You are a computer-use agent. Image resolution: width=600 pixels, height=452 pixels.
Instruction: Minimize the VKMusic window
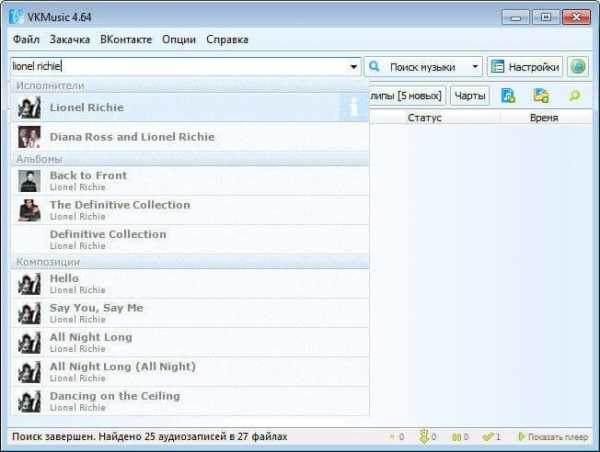(515, 17)
